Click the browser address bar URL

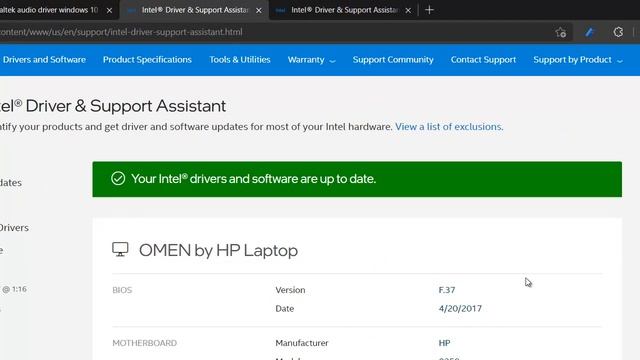click(121, 32)
